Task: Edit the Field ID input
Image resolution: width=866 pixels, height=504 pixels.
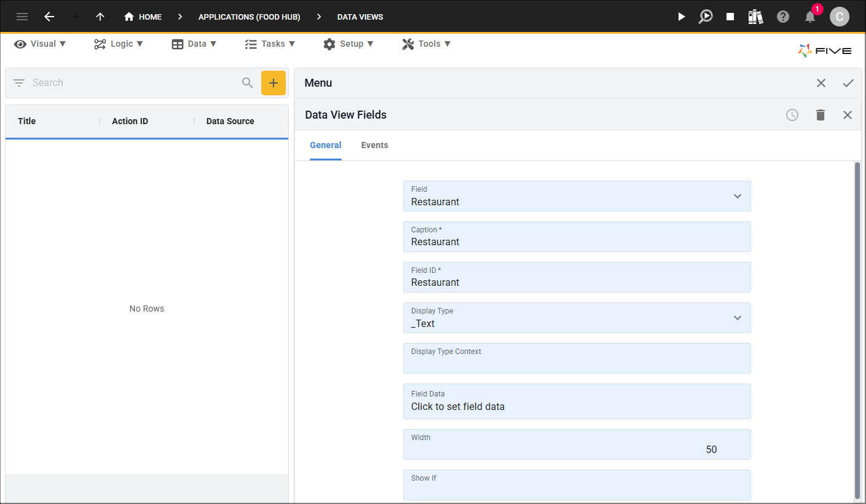Action: tap(577, 277)
